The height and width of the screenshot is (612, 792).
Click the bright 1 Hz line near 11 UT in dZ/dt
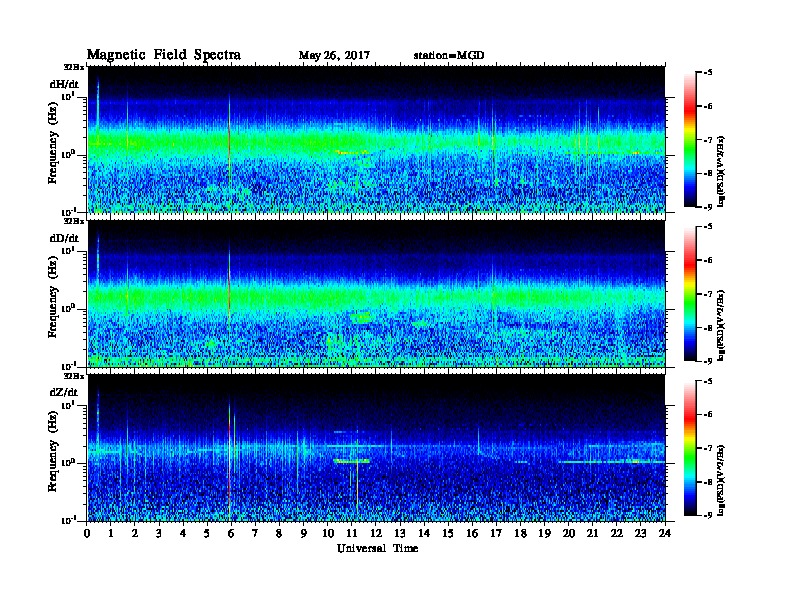coord(352,461)
